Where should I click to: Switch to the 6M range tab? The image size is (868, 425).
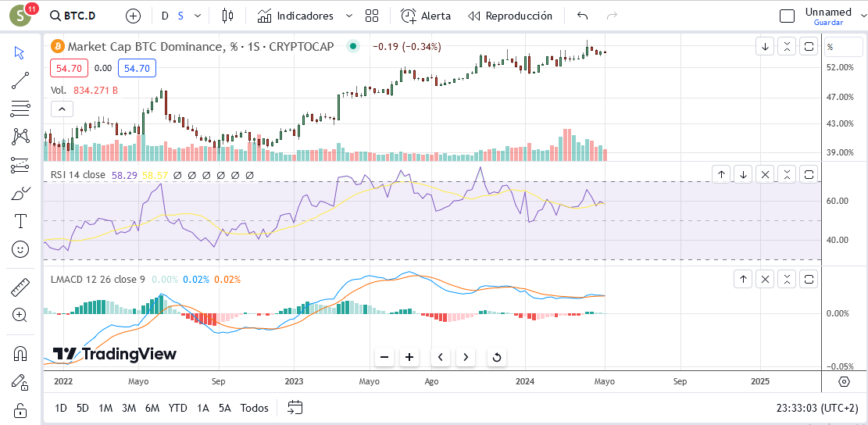click(152, 409)
